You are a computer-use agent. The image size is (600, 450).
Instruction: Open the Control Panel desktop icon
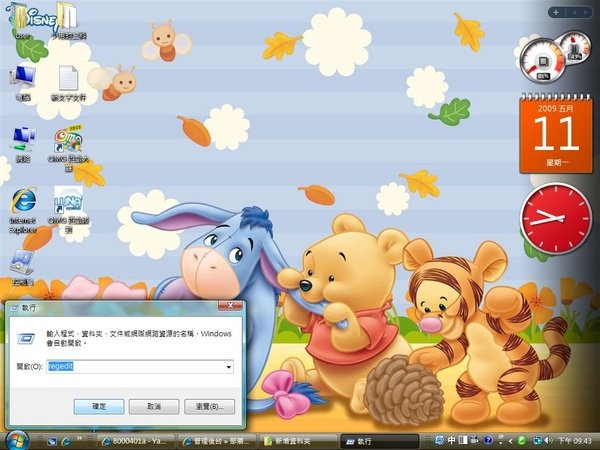[23, 267]
